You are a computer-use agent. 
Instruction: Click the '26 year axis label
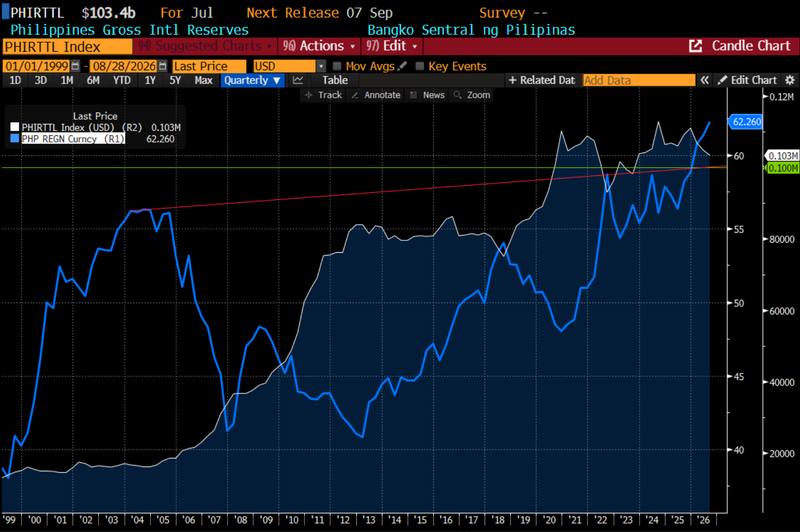point(703,520)
